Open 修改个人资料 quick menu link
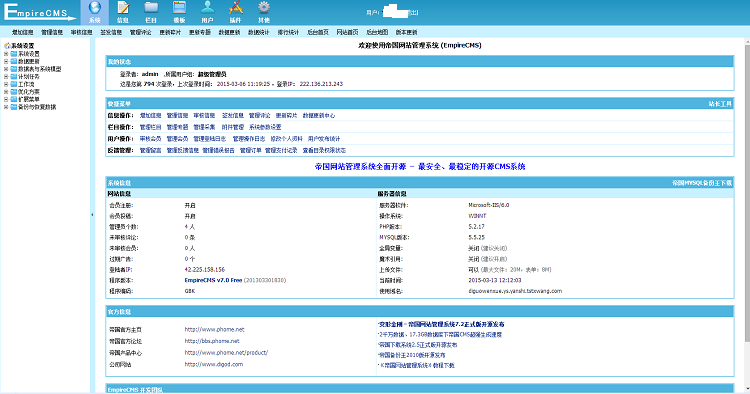 [287, 139]
